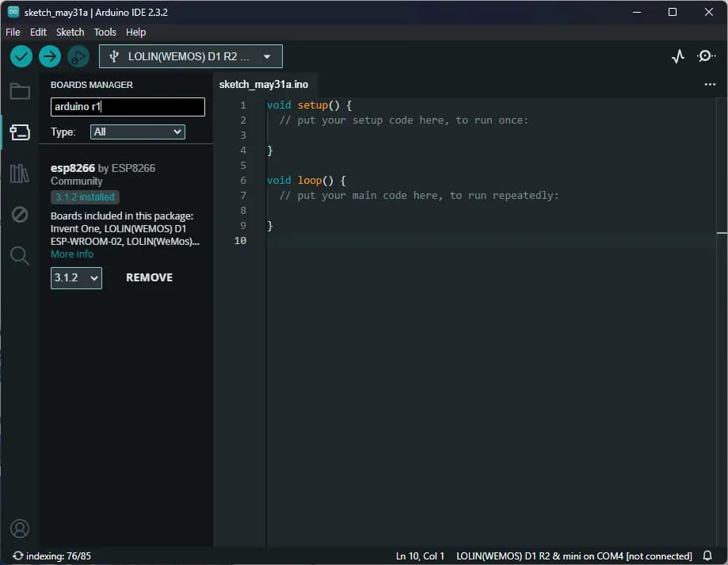Open the Library Manager panel
The width and height of the screenshot is (728, 565).
click(19, 174)
